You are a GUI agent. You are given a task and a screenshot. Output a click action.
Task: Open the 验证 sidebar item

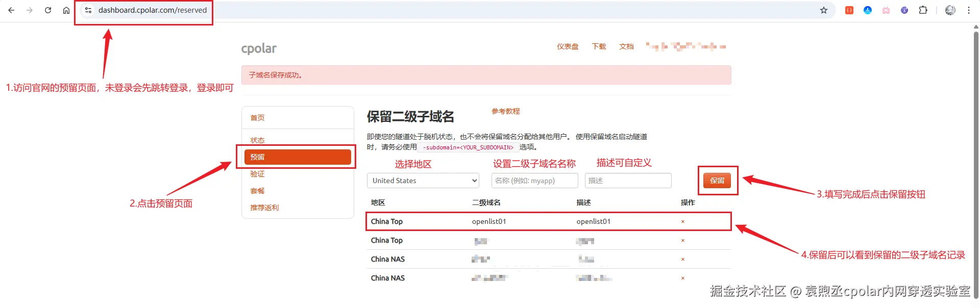pos(257,174)
